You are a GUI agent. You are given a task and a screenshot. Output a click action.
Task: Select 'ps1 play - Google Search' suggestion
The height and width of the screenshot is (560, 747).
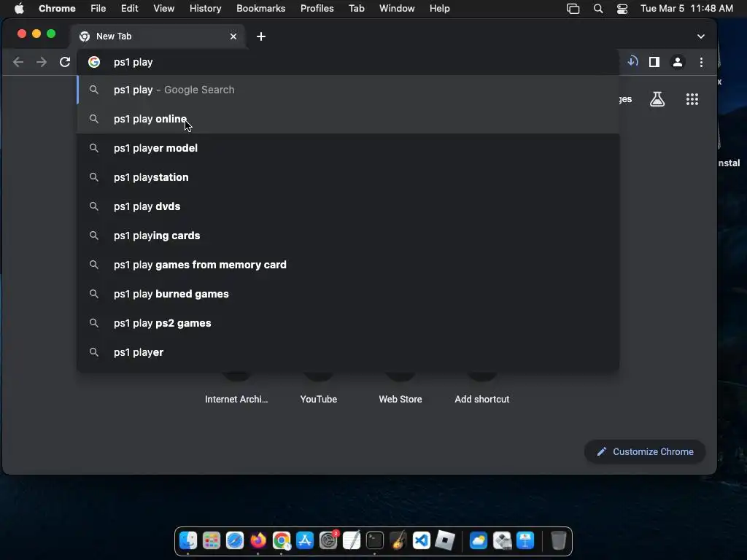click(x=348, y=90)
